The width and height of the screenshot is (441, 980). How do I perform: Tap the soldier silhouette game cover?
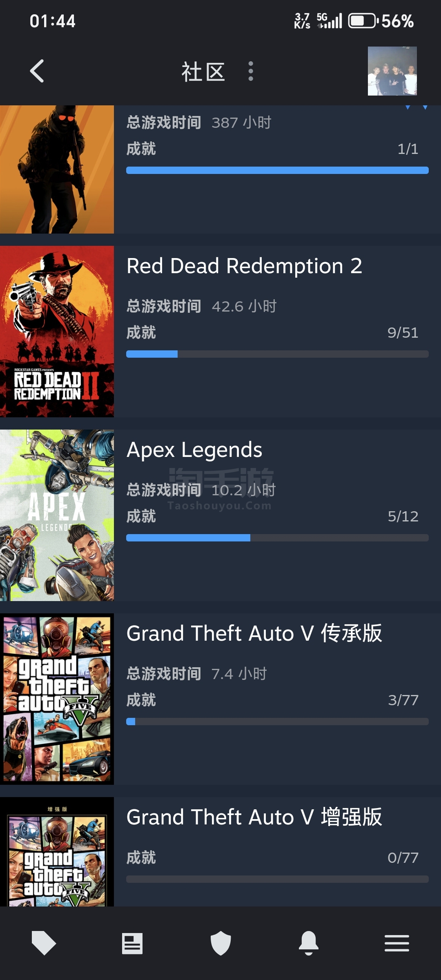57,169
